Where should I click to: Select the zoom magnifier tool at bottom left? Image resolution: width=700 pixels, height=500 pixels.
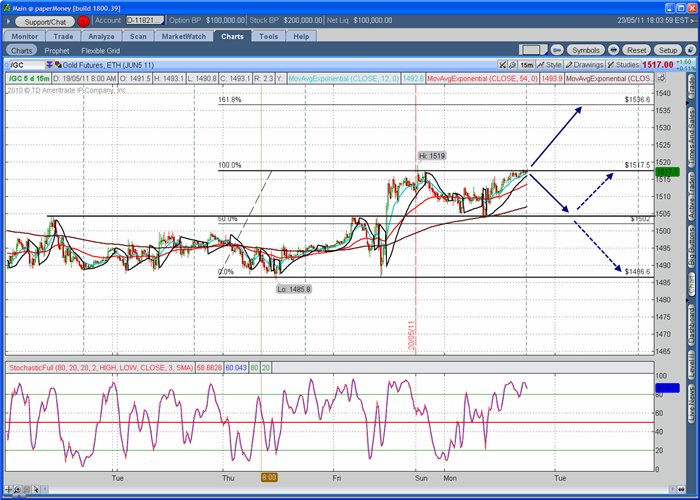tap(17, 490)
